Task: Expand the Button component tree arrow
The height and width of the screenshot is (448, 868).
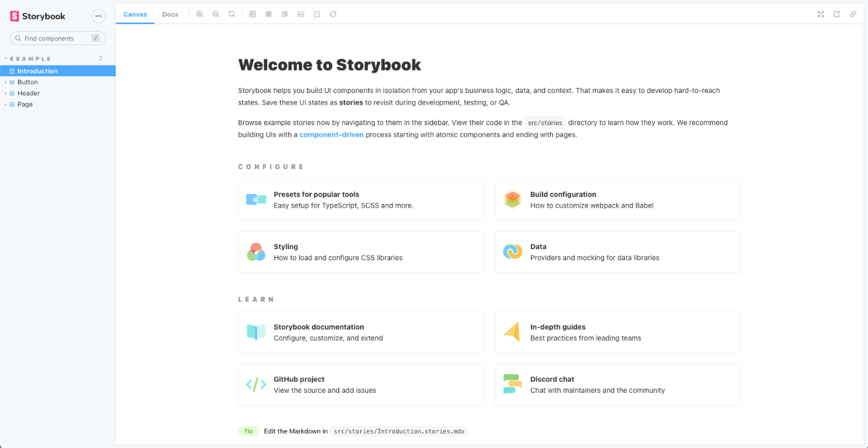Action: point(6,82)
